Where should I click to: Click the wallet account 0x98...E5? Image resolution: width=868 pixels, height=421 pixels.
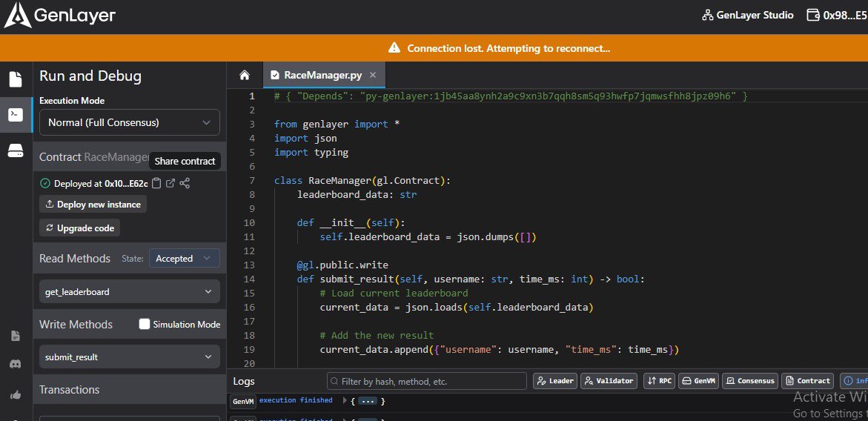(x=837, y=16)
